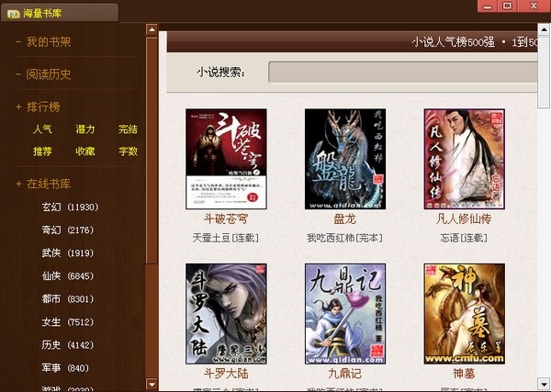Image resolution: width=551 pixels, height=392 pixels.
Task: Open 女生 (7512) category
Action: (68, 322)
